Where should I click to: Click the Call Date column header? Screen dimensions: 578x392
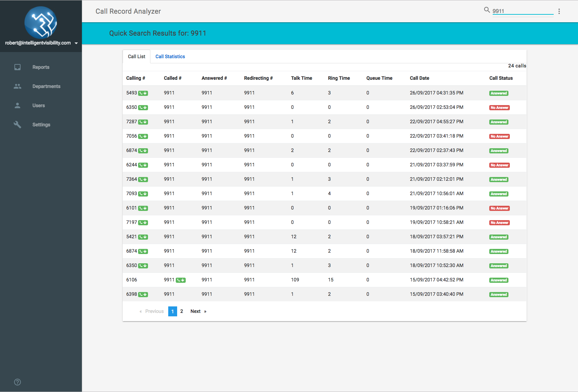419,78
